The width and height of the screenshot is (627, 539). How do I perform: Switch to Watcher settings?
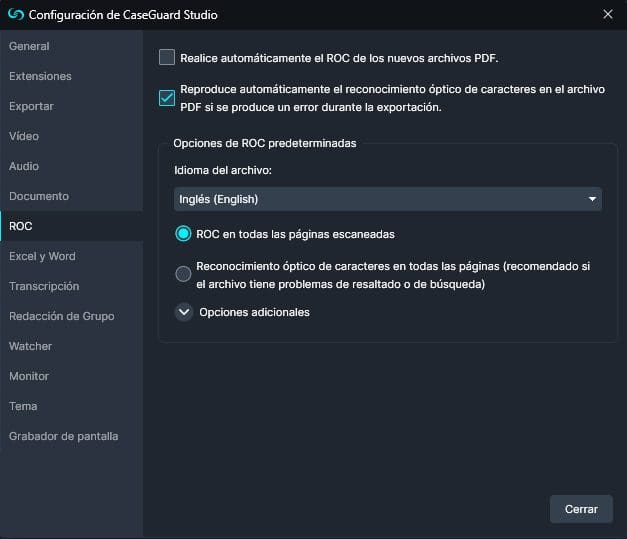click(x=72, y=346)
